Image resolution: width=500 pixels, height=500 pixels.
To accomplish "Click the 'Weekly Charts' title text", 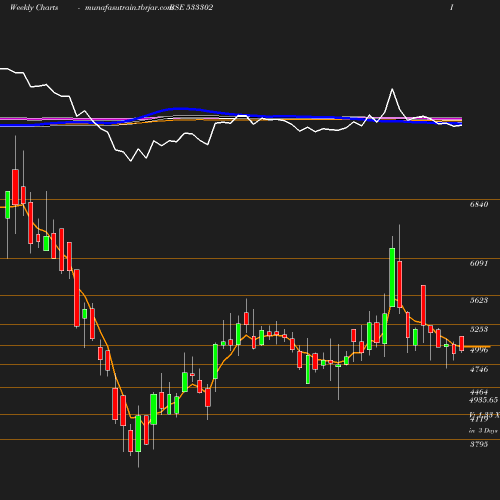I will point(34,7).
